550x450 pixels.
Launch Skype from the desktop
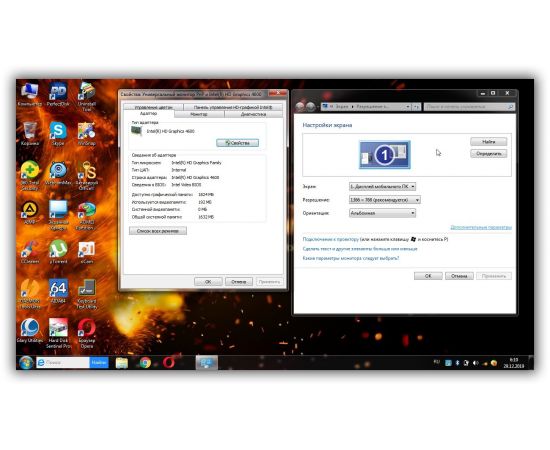point(58,134)
